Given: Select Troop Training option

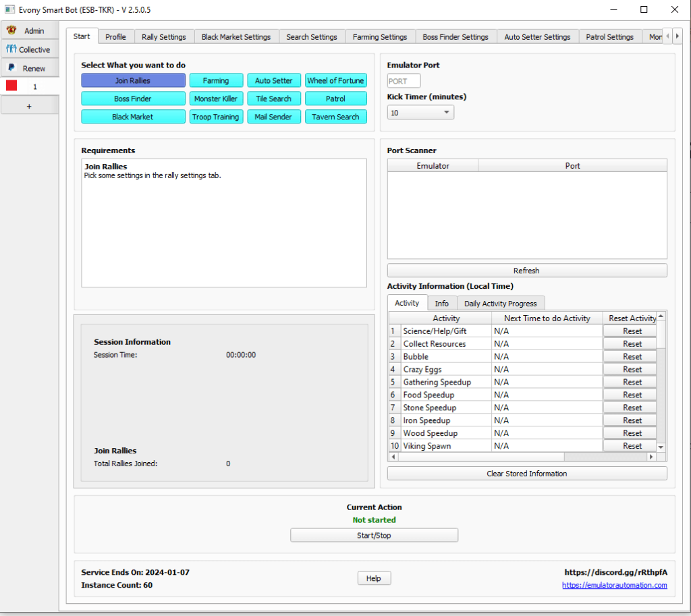Looking at the screenshot, I should click(216, 117).
